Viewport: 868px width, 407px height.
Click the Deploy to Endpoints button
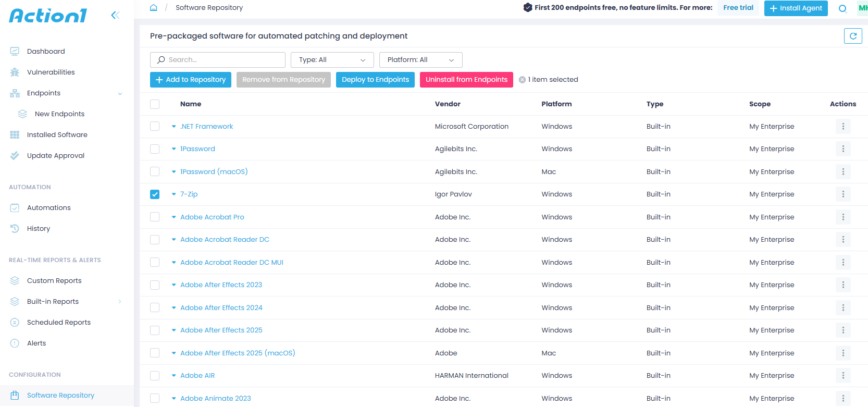[375, 80]
